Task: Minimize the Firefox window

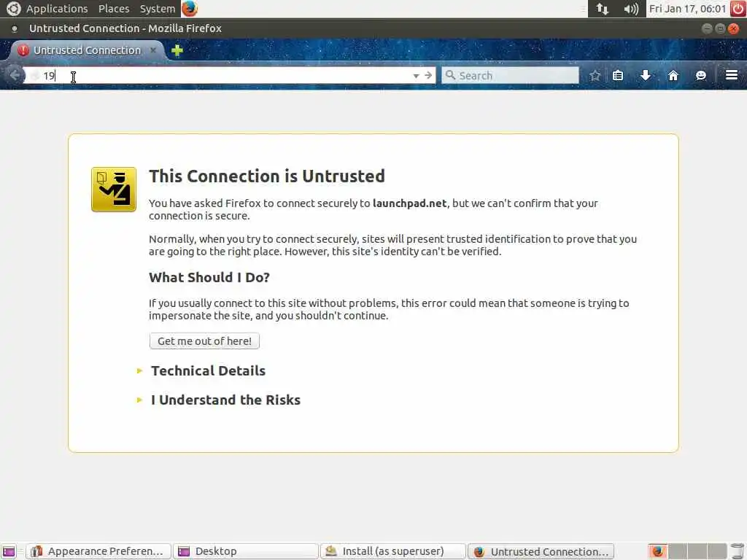Action: 707,28
